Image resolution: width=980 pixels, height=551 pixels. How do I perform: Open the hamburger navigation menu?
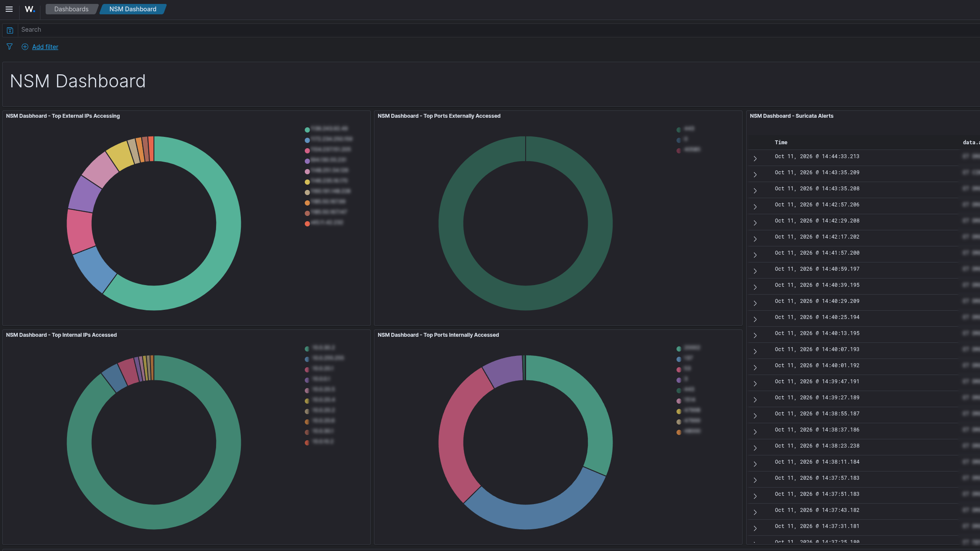coord(9,9)
